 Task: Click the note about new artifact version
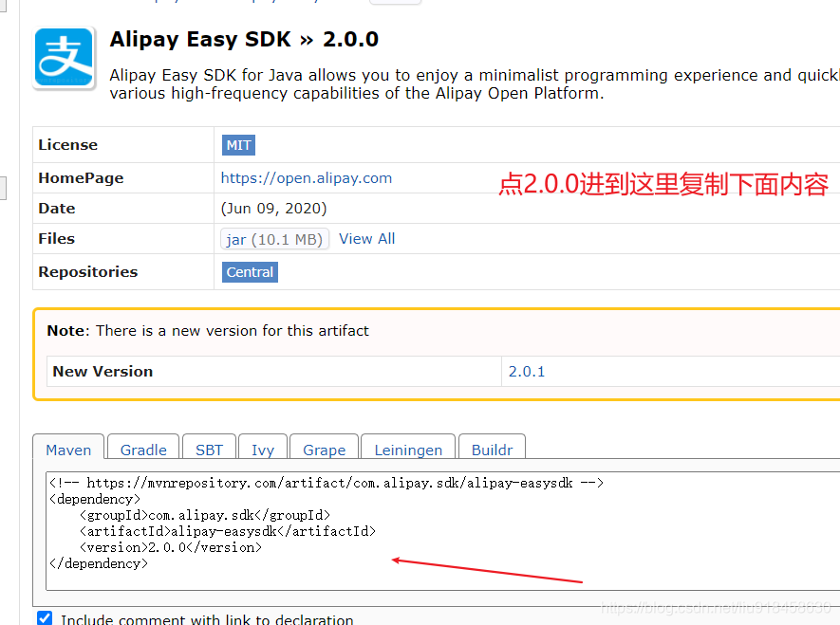click(x=208, y=331)
